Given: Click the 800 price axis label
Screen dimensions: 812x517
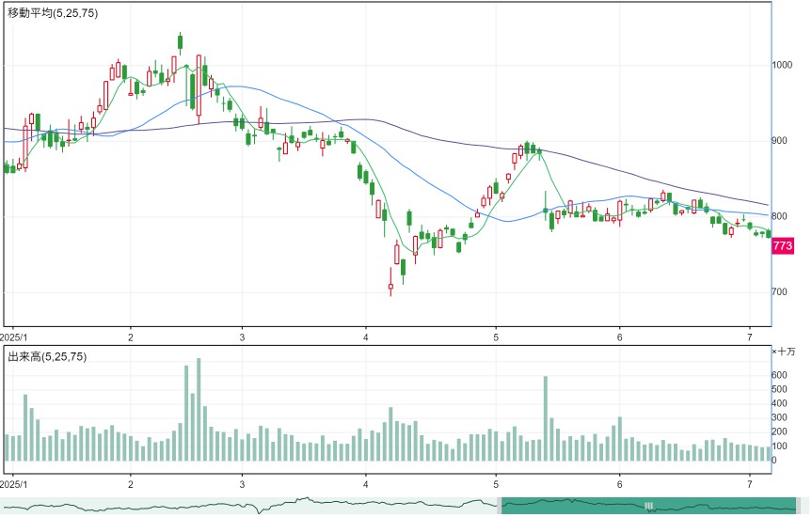Looking at the screenshot, I should tap(779, 216).
